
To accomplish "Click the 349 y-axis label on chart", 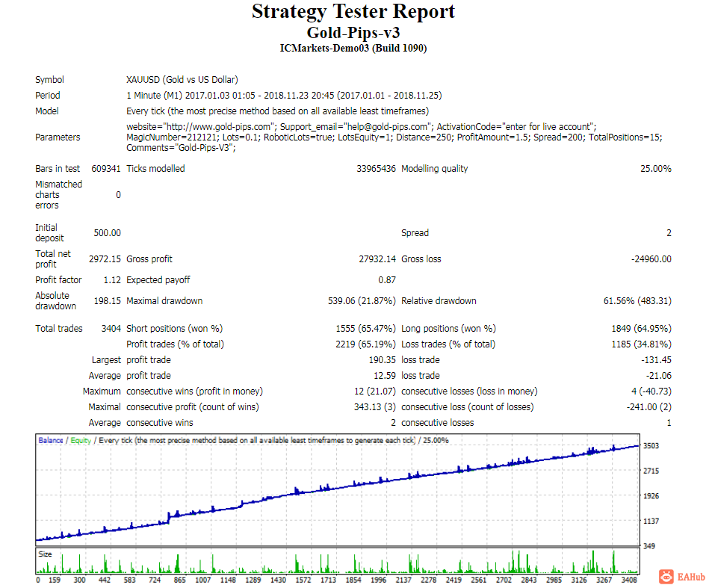I will [x=649, y=545].
